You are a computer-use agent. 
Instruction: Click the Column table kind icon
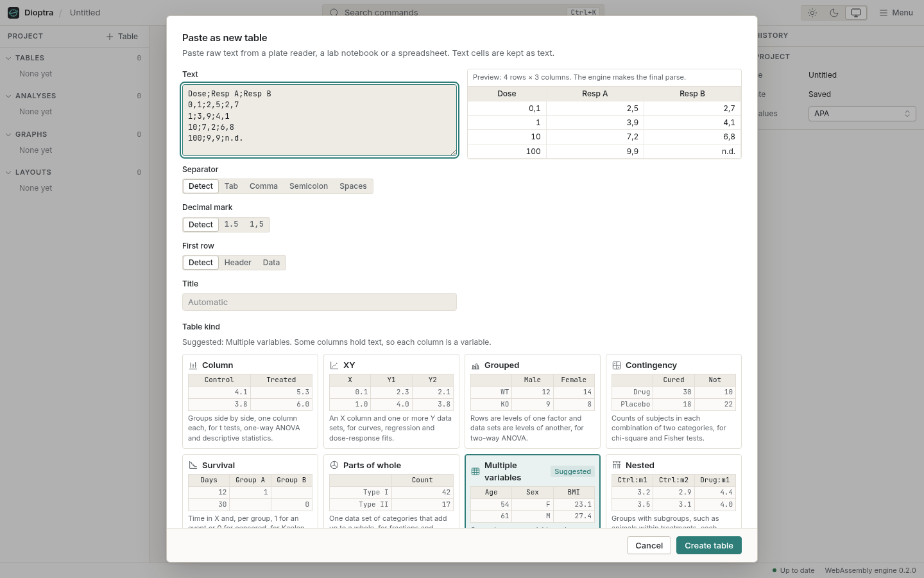[x=193, y=365]
